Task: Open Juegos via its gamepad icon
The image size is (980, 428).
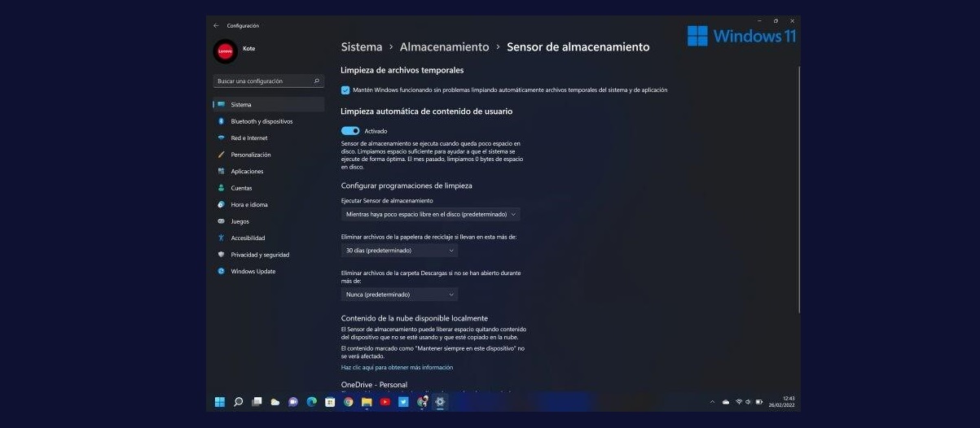Action: tap(221, 221)
